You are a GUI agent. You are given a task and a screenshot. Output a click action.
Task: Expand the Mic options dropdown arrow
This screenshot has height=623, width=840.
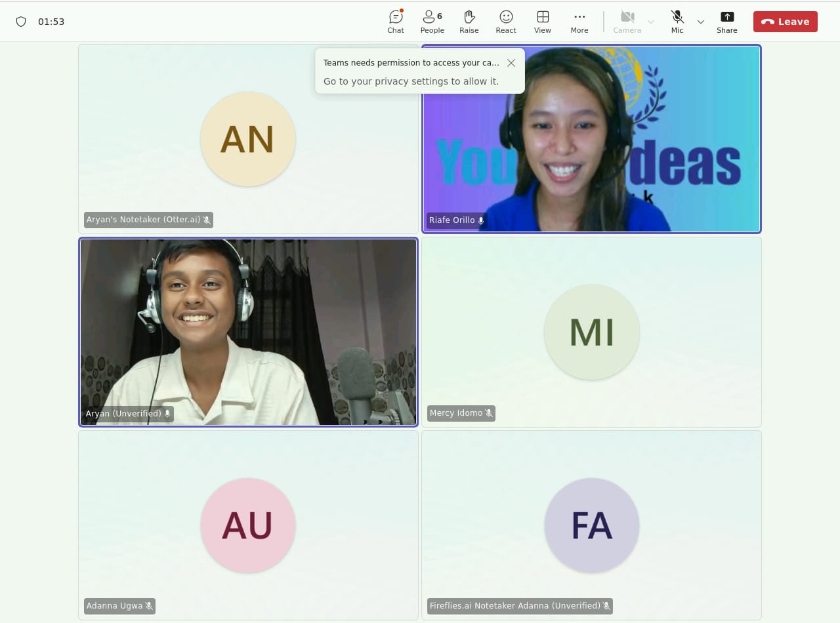point(701,22)
